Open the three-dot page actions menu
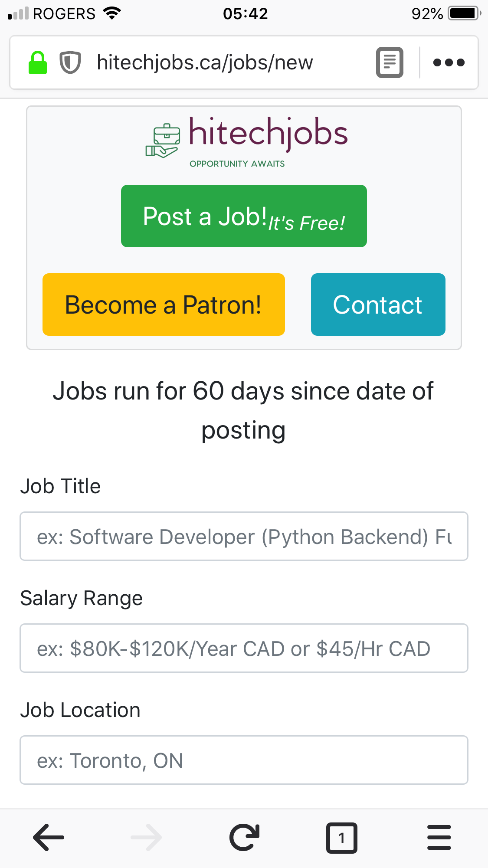Screen dimensions: 488x868 click(449, 62)
